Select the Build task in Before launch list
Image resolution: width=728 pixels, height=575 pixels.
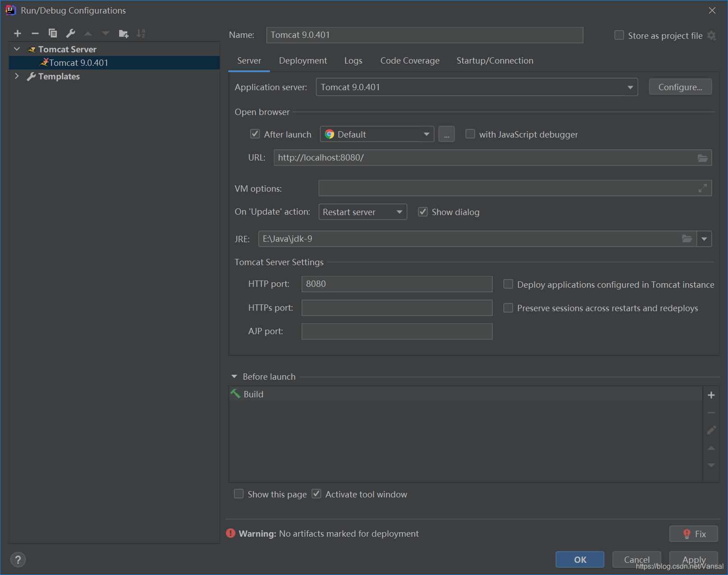point(466,394)
